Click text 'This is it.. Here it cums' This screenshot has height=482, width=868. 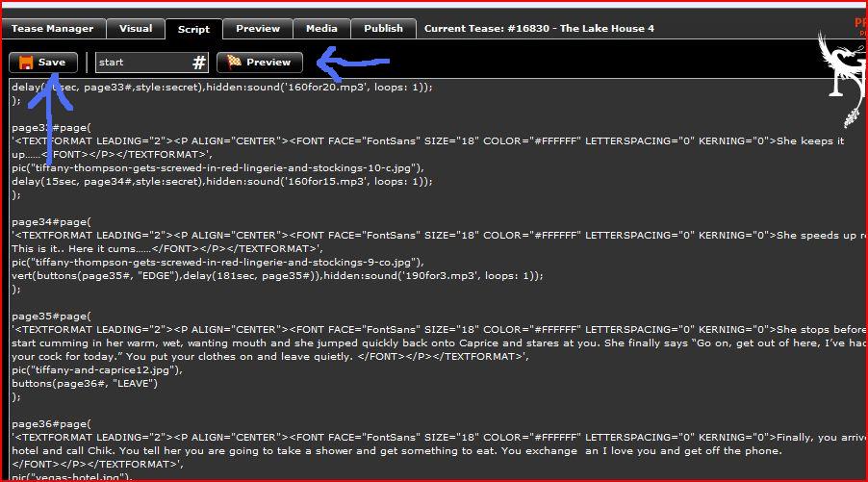[74, 249]
